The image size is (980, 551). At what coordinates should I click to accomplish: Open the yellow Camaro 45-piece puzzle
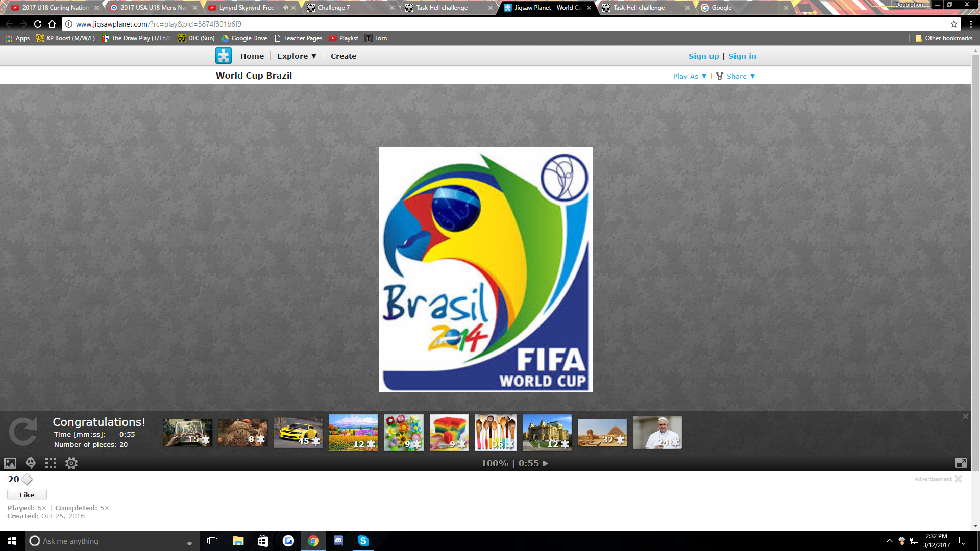coord(298,433)
